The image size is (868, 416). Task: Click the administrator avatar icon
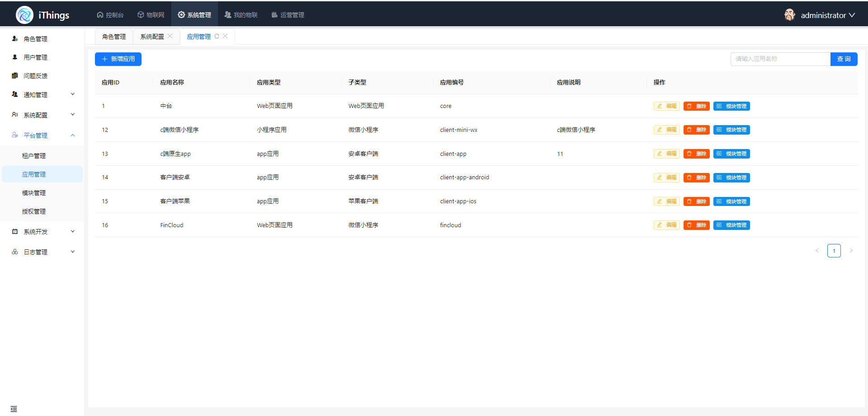click(x=789, y=15)
